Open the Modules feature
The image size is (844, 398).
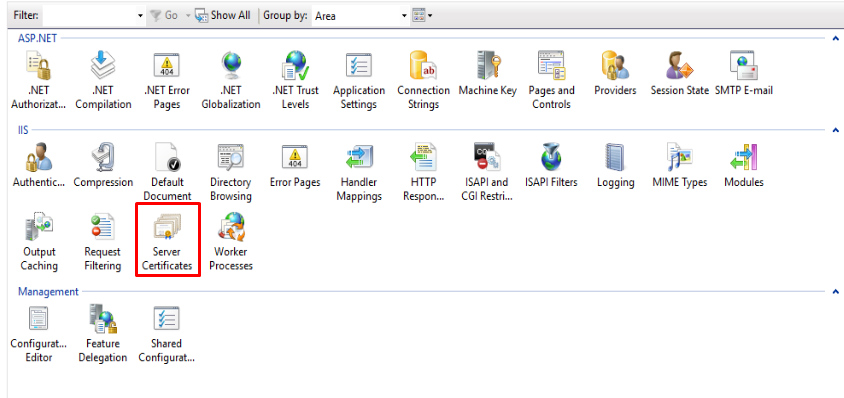coord(744,166)
